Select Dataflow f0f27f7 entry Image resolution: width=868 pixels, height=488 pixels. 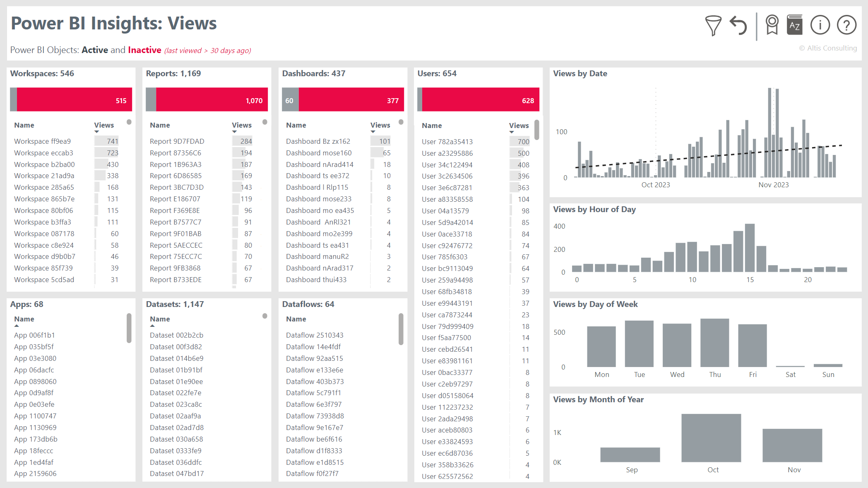[312, 474]
